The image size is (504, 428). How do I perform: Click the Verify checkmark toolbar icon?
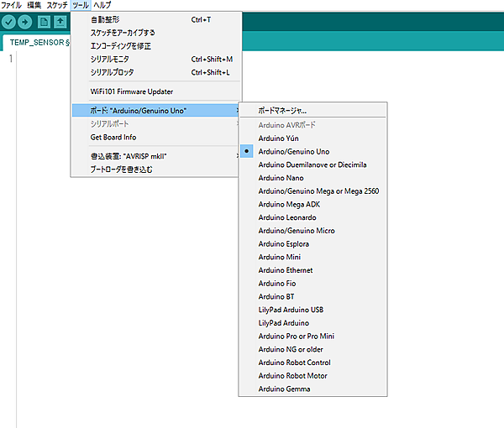pos(10,22)
